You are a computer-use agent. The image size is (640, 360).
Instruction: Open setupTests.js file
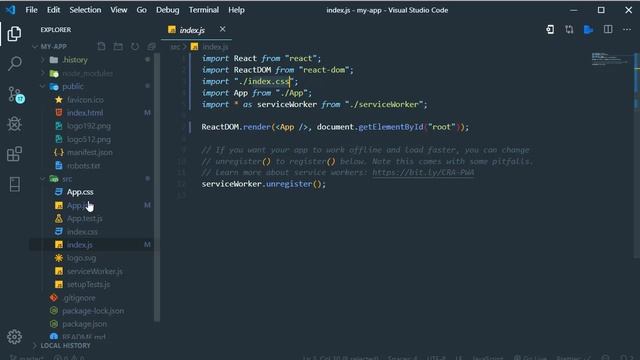[x=89, y=284]
